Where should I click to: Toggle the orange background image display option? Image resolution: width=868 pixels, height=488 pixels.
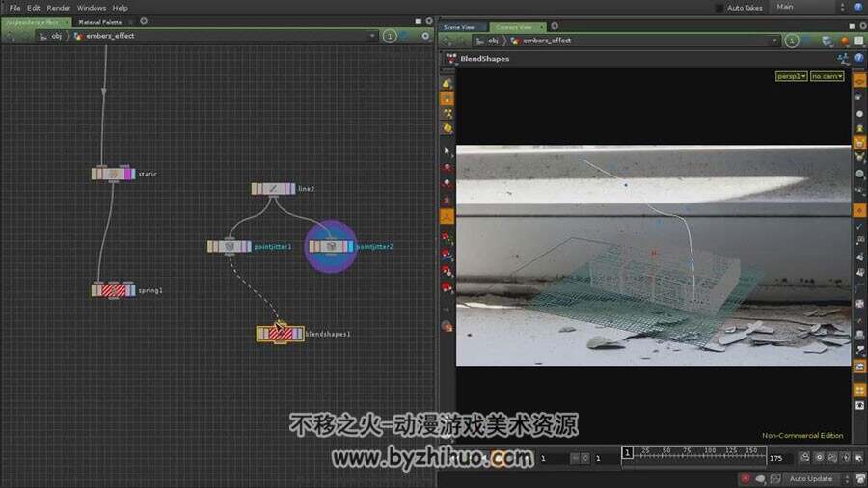click(x=859, y=366)
